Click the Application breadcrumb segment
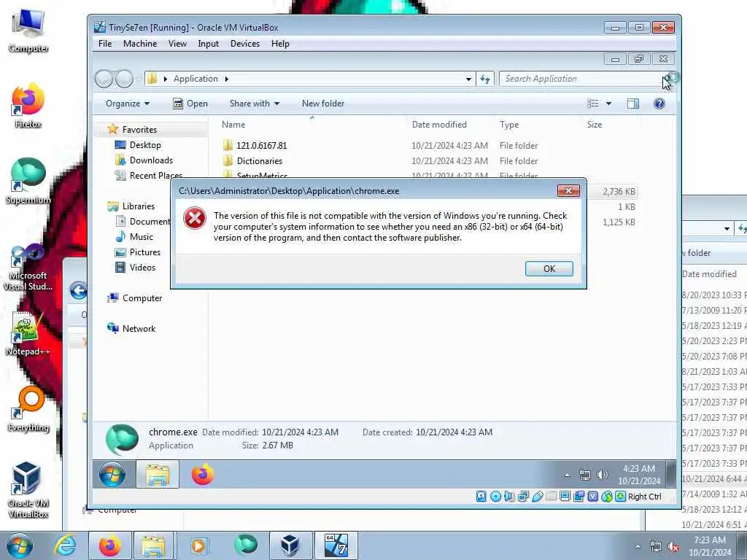The width and height of the screenshot is (747, 560). tap(196, 79)
